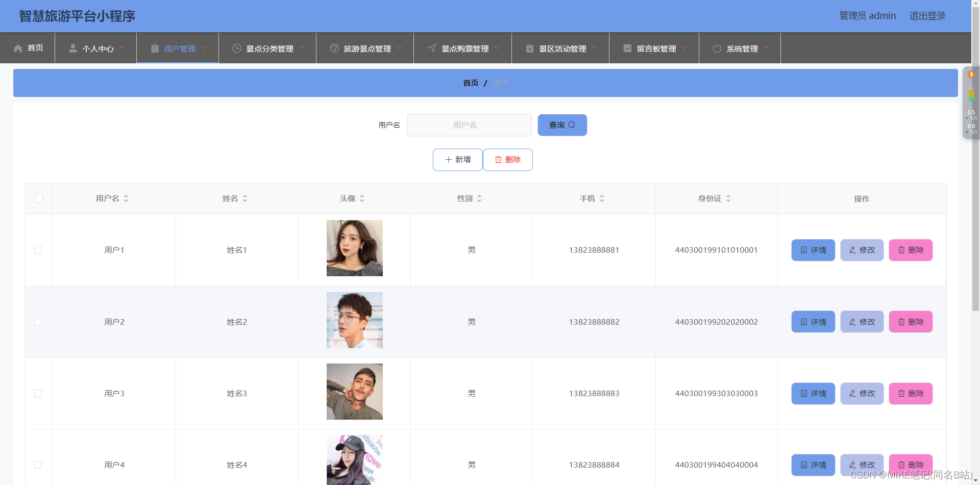This screenshot has height=485, width=980.
Task: Expand the 系统管理 menu arrow
Action: pyautogui.click(x=766, y=48)
